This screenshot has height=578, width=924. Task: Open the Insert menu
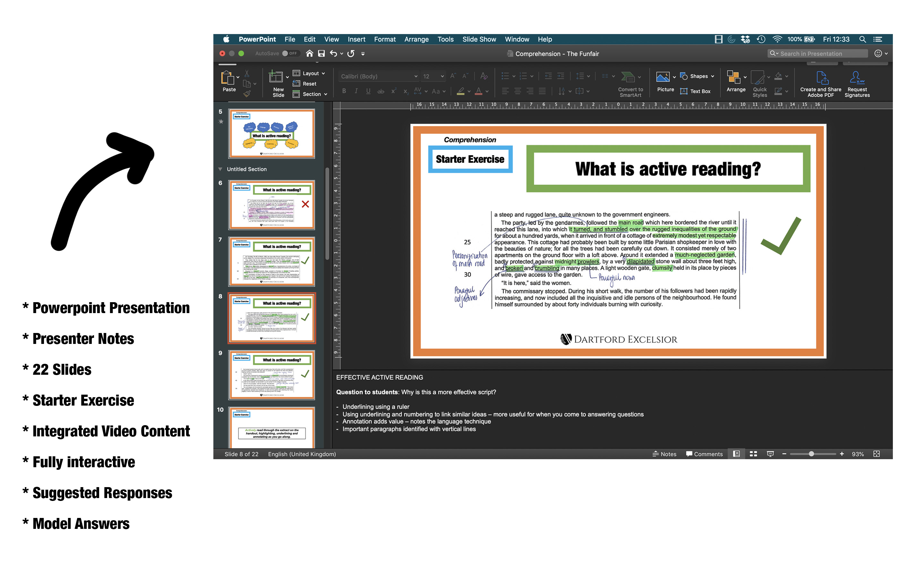tap(356, 39)
